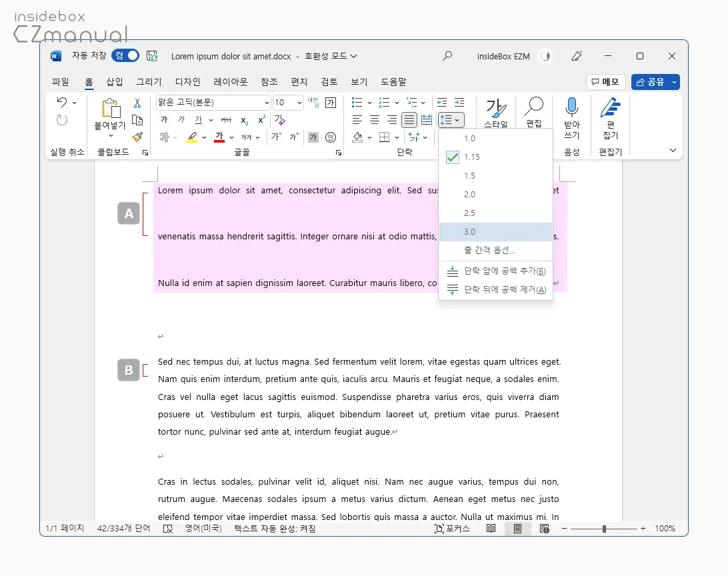
Task: Click the Undo arrow icon
Action: click(62, 102)
